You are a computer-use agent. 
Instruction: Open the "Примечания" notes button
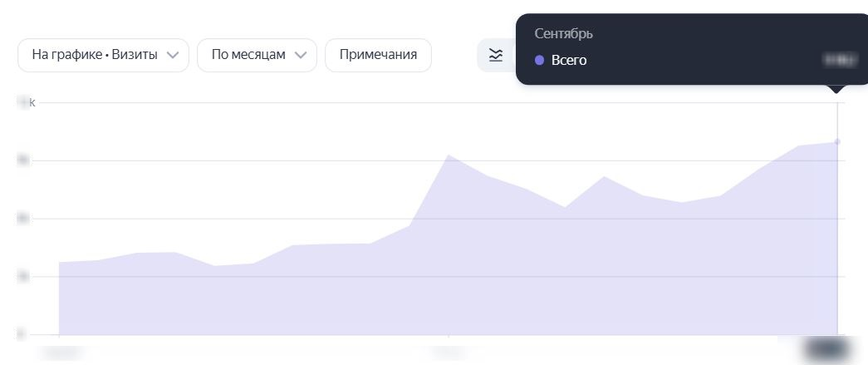[378, 55]
